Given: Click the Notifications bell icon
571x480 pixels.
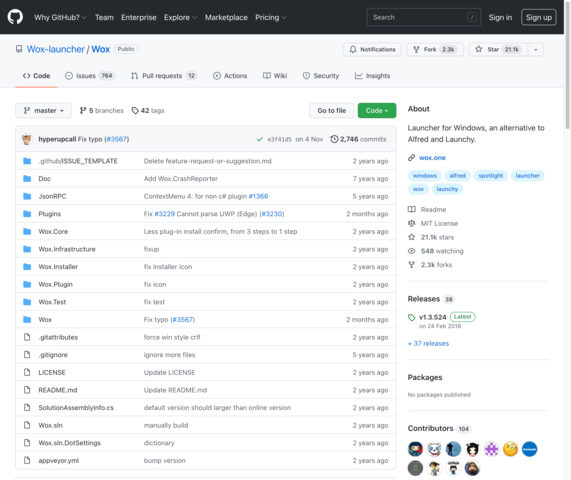Looking at the screenshot, I should pyautogui.click(x=353, y=49).
